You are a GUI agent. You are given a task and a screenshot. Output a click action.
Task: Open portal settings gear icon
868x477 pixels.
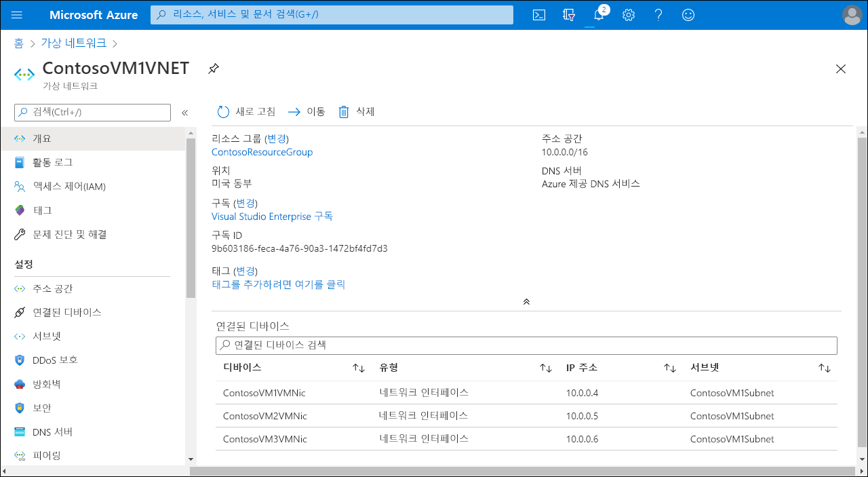629,15
